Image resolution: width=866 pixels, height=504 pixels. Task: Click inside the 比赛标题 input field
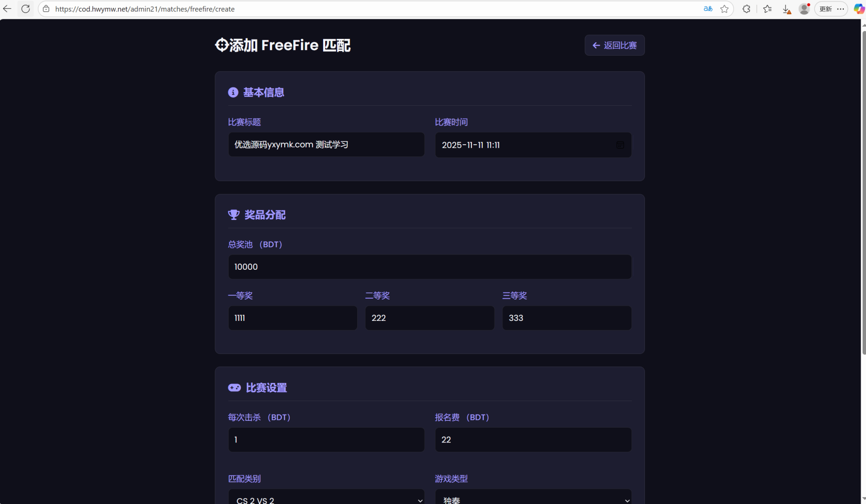tap(325, 144)
